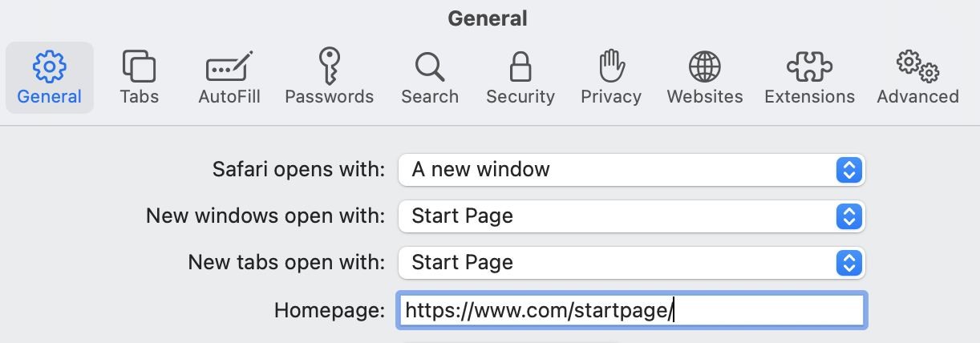Open the 'Safari opens with' dropdown
Image resolution: width=980 pixels, height=343 pixels.
pos(618,170)
